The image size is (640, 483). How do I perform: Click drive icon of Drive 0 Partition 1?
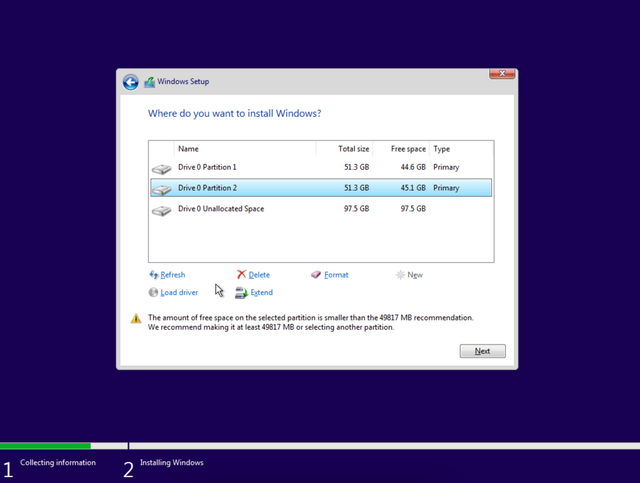pyautogui.click(x=162, y=168)
